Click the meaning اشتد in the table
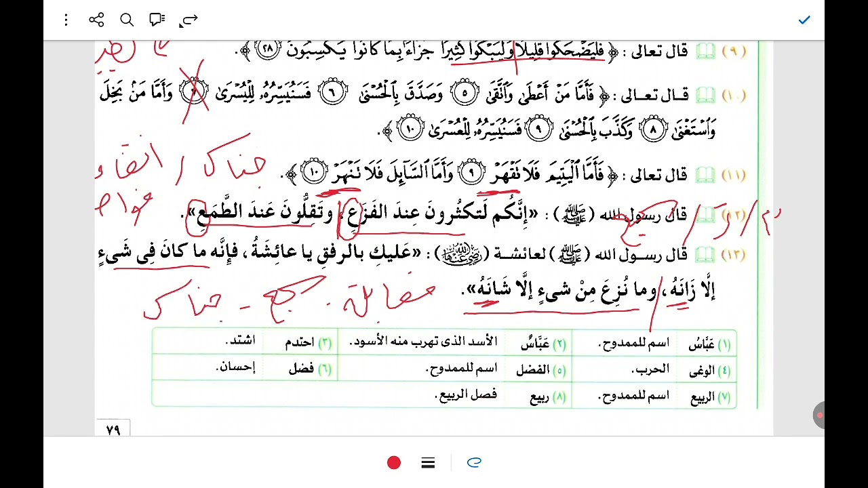Image resolution: width=868 pixels, height=488 pixels. click(x=240, y=341)
